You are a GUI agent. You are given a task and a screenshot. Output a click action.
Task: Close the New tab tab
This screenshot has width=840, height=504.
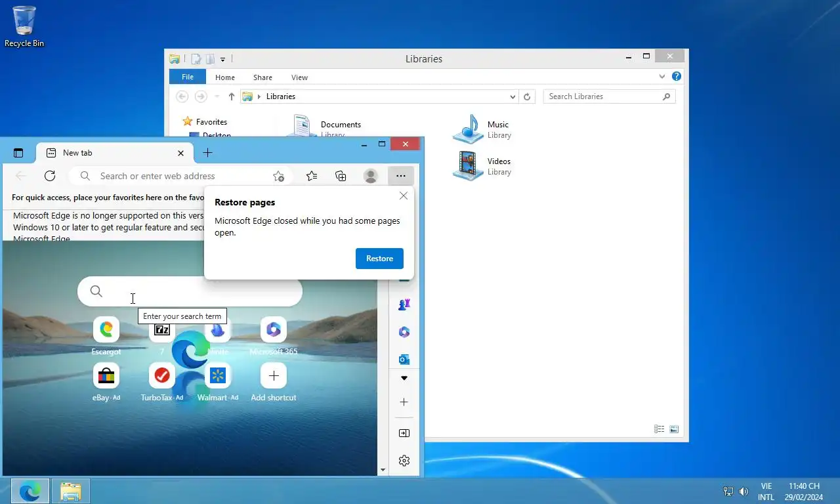(180, 153)
